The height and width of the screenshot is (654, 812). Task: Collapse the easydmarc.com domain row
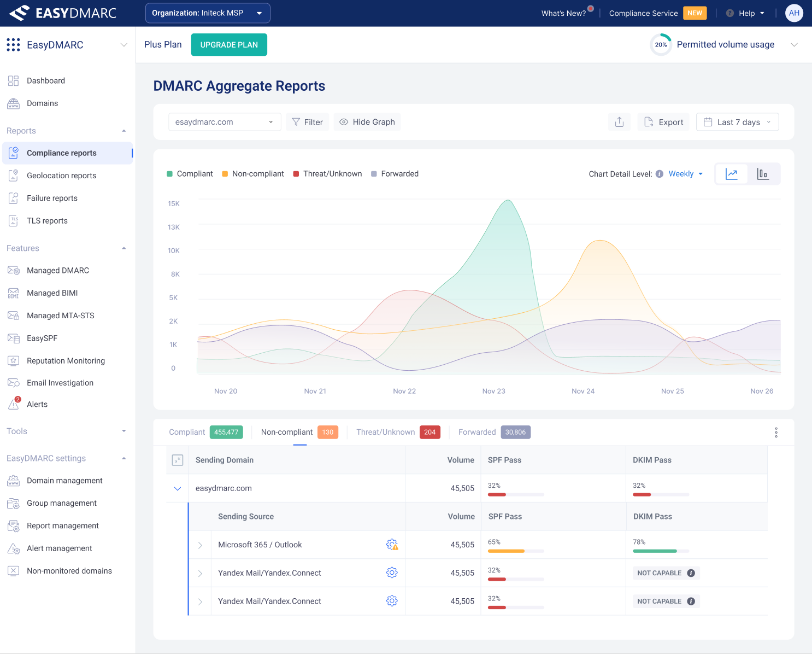pyautogui.click(x=178, y=488)
